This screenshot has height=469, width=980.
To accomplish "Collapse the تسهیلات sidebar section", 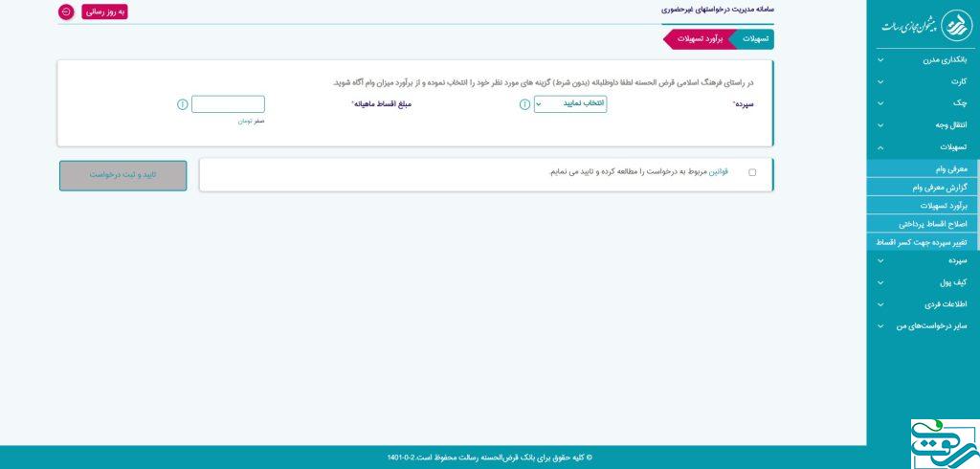I will [x=923, y=147].
